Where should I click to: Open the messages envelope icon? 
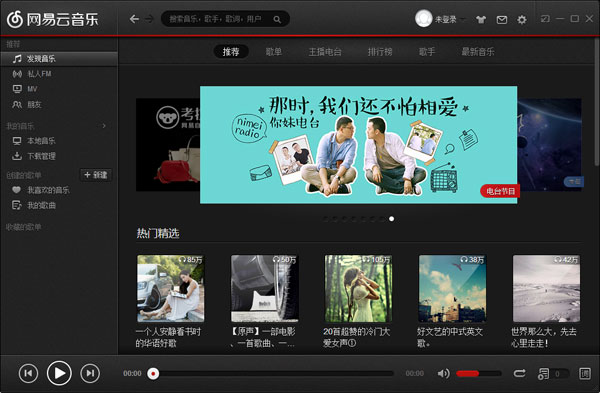[502, 20]
